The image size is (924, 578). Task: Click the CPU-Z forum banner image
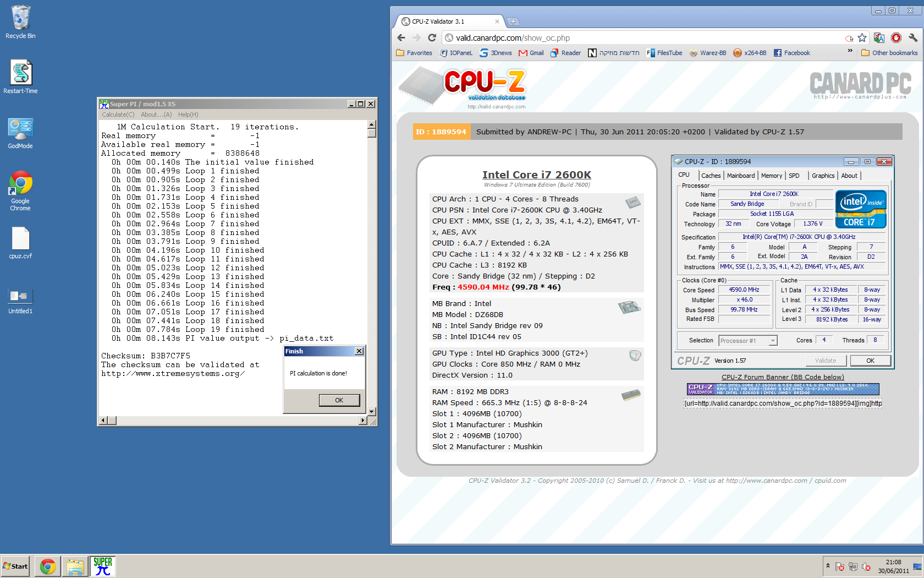(x=783, y=389)
